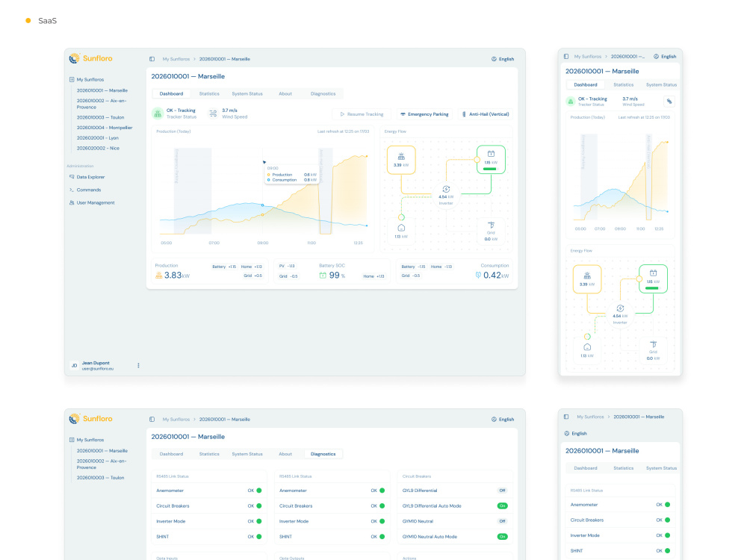Click inverter node in desktop Energy Flow
The width and height of the screenshot is (747, 560).
pyautogui.click(x=446, y=195)
